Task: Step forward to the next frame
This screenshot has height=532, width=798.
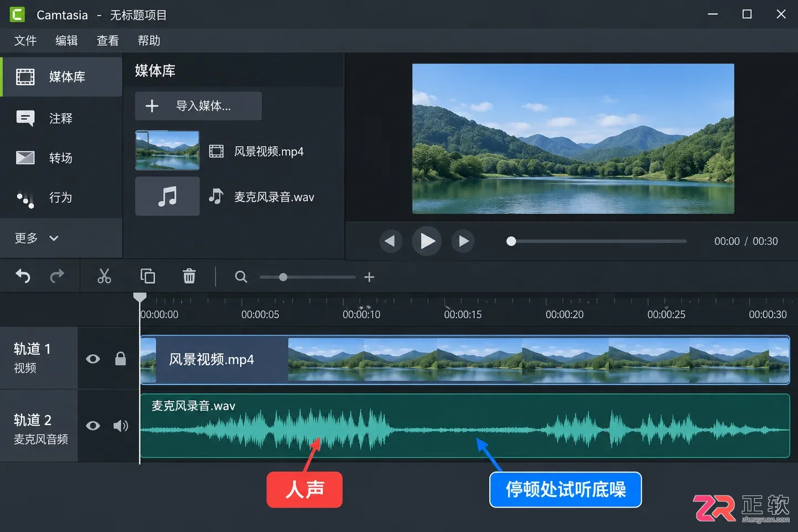Action: click(463, 241)
